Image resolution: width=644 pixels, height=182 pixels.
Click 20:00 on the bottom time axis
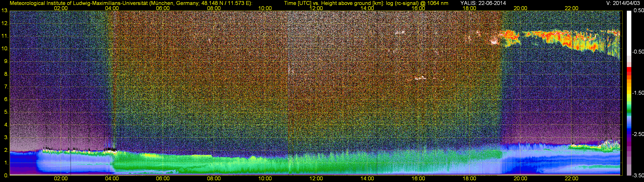tap(521, 179)
